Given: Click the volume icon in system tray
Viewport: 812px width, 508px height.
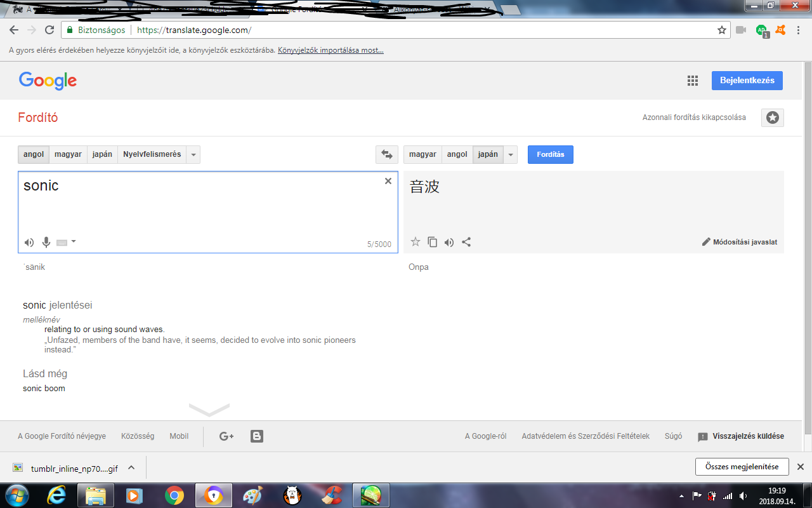Looking at the screenshot, I should click(743, 495).
